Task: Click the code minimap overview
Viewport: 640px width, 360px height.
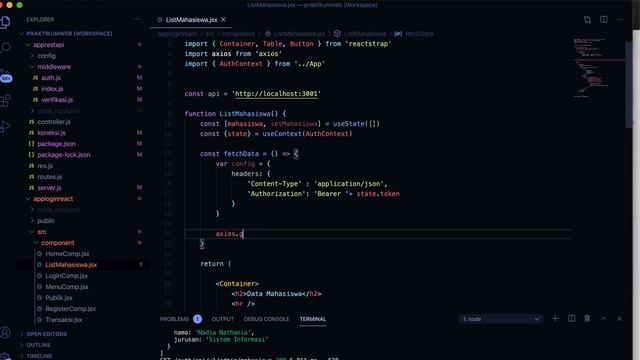Action: coord(598,67)
